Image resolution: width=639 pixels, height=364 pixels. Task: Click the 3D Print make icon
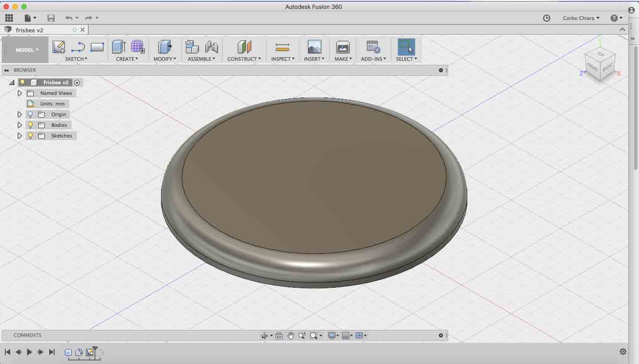343,47
